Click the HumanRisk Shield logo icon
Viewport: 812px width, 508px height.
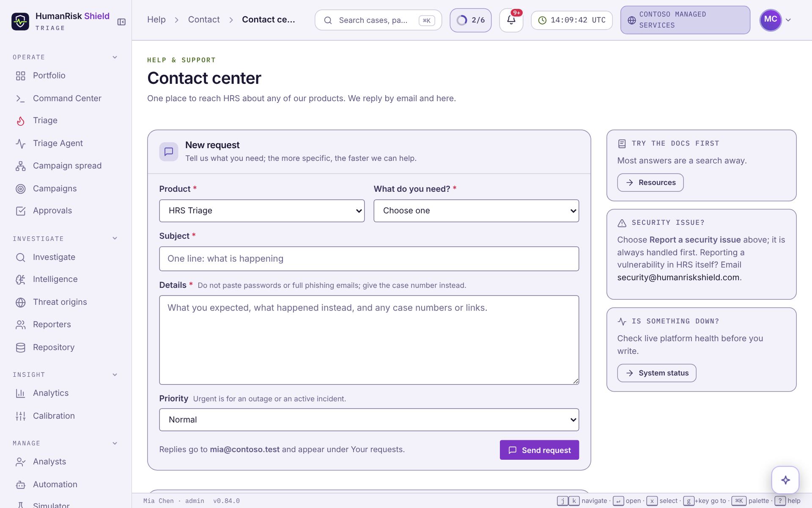point(20,21)
